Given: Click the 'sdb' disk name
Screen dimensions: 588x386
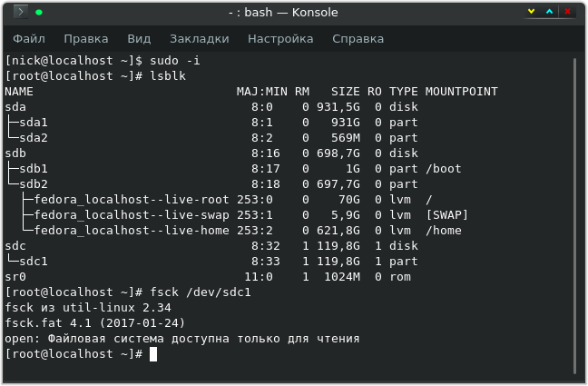Looking at the screenshot, I should [15, 153].
